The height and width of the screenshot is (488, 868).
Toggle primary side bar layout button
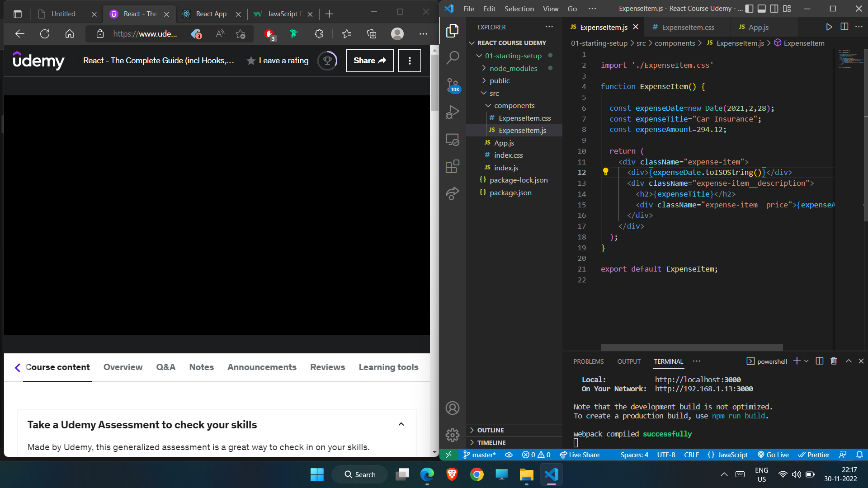pyautogui.click(x=749, y=9)
